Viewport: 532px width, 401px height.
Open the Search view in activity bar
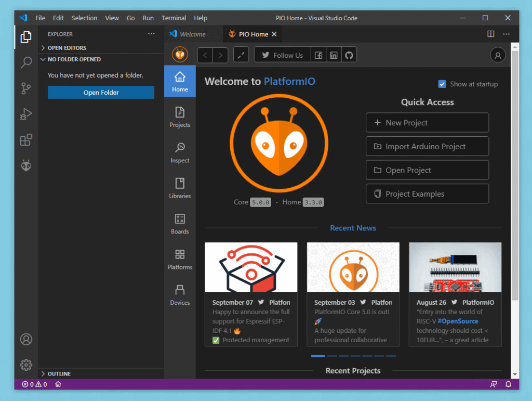26,62
